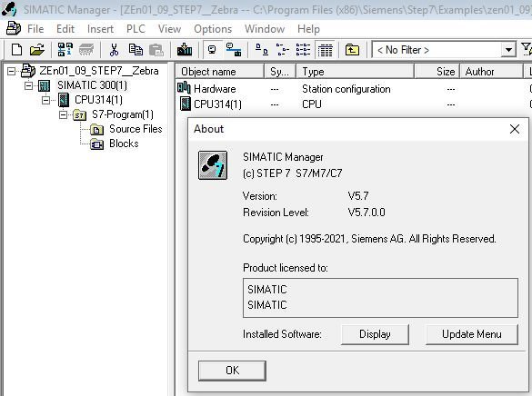Click the CPU314(1) icon in object list

(x=185, y=104)
